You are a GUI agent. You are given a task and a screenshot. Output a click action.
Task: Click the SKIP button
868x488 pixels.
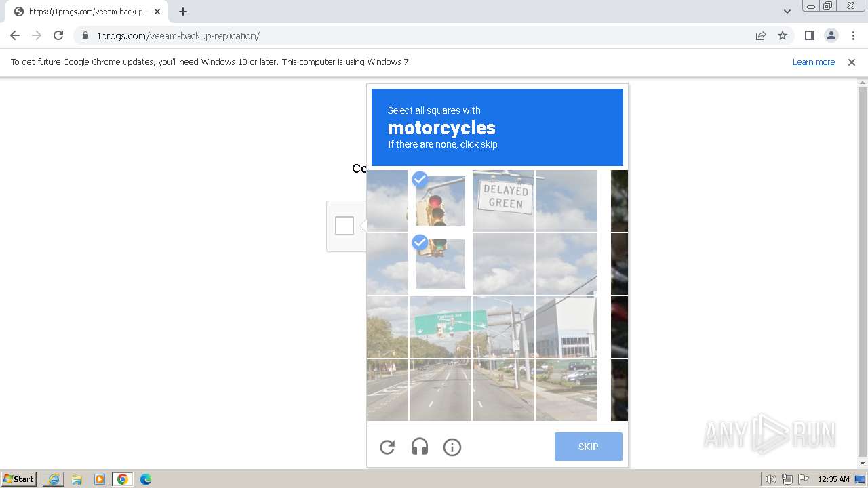click(588, 447)
